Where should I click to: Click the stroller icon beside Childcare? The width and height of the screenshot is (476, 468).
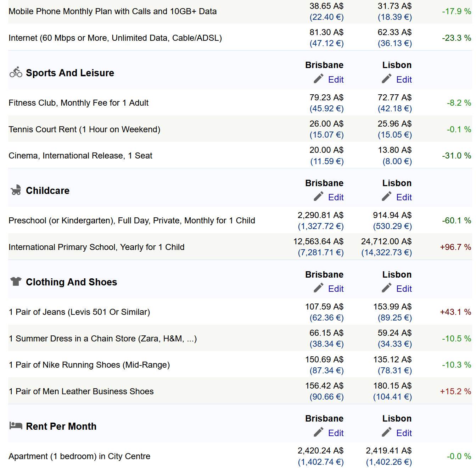[16, 190]
